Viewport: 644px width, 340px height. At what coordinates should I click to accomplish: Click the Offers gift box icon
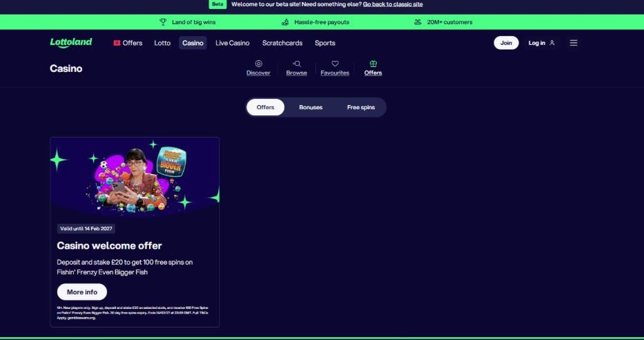click(373, 64)
